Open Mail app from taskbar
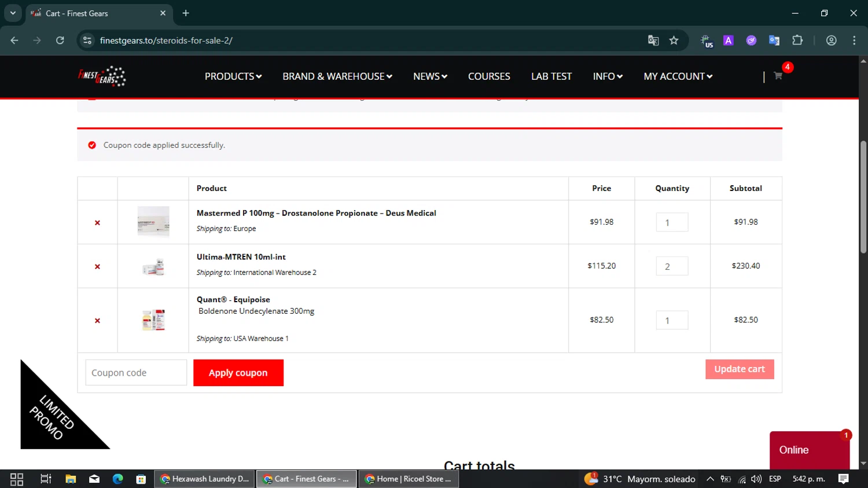 click(94, 479)
